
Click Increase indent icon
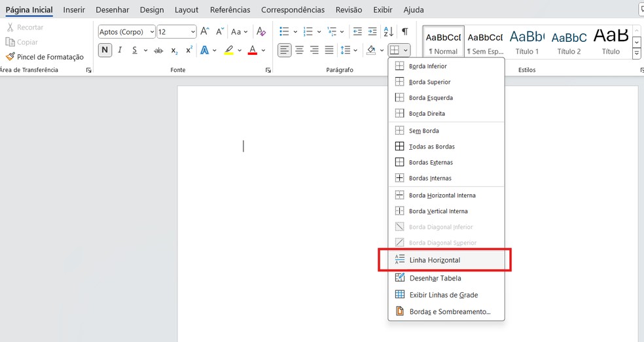point(372,31)
